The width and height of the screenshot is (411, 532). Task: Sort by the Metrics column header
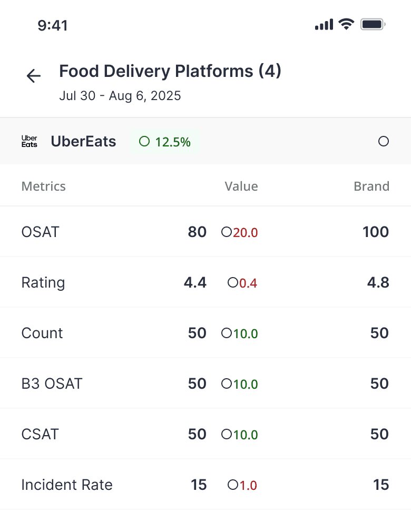point(43,186)
